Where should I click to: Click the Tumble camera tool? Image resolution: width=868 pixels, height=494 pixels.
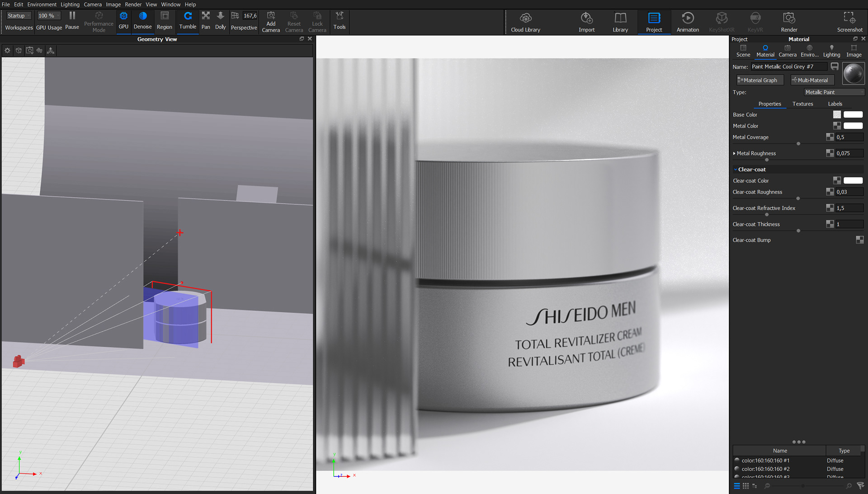[188, 20]
